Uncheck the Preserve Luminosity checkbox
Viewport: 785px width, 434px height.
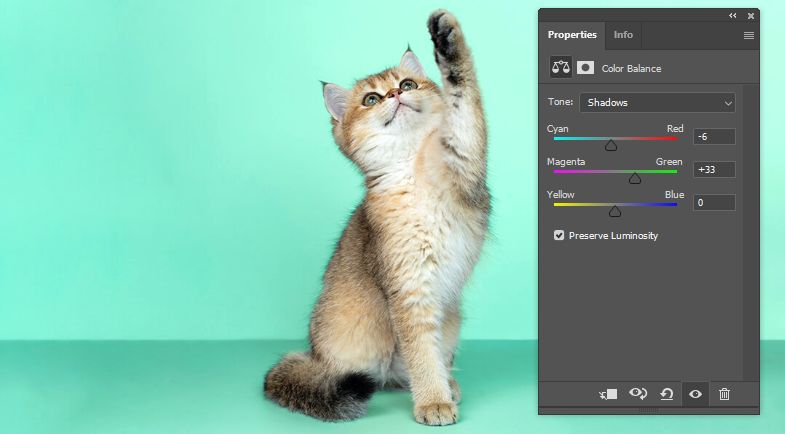coord(559,236)
